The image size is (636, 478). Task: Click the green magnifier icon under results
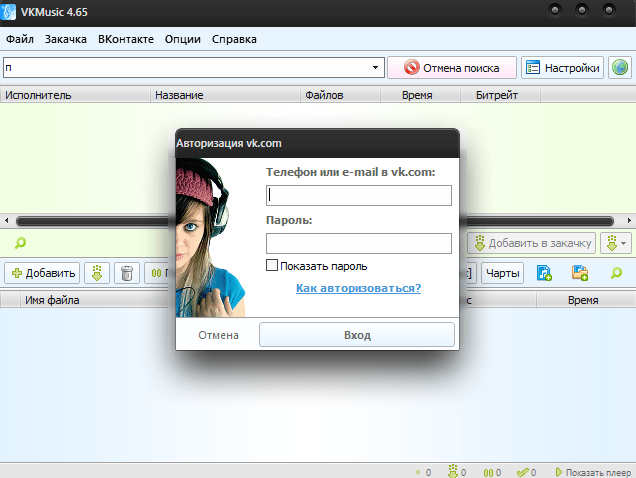(20, 243)
